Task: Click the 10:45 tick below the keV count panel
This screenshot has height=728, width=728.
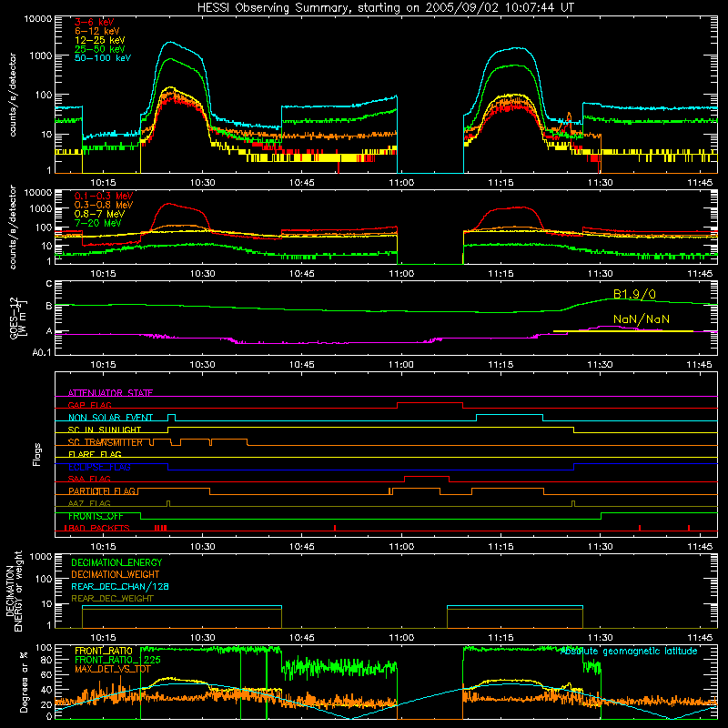Action: click(302, 183)
